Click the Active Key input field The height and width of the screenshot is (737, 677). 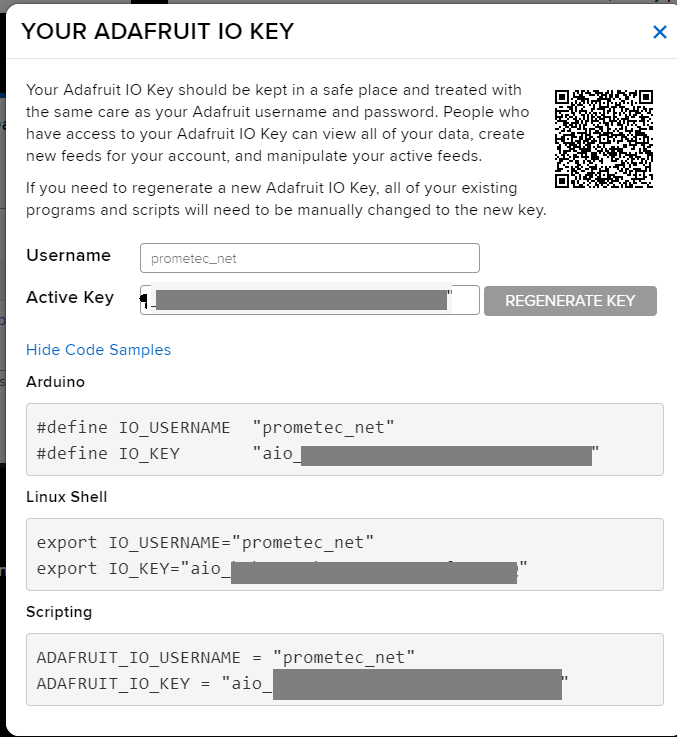(310, 300)
